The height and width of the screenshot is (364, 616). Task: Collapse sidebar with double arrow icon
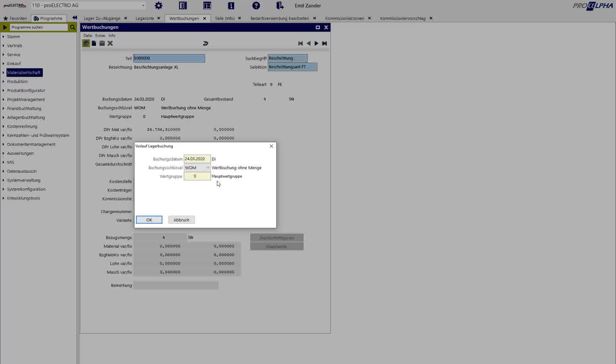point(75,18)
